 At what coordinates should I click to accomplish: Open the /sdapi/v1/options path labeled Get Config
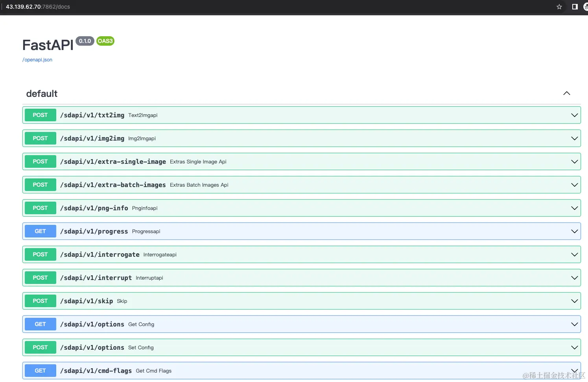pyautogui.click(x=92, y=324)
